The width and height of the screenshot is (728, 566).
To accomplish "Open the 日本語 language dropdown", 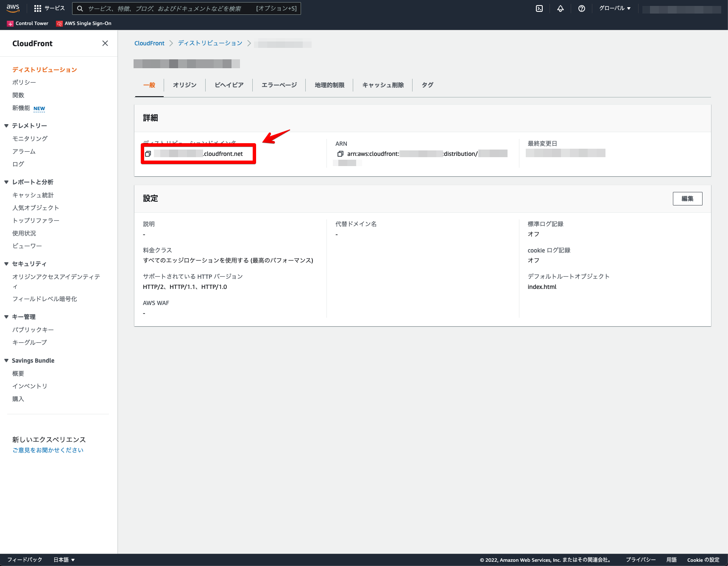I will (64, 560).
